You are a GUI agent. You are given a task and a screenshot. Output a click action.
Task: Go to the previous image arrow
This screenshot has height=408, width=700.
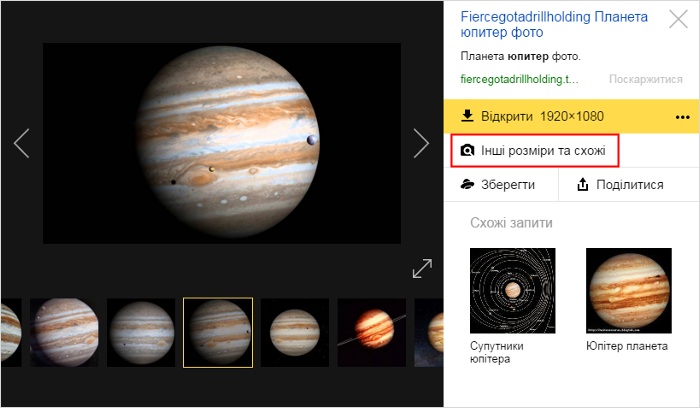[x=21, y=143]
